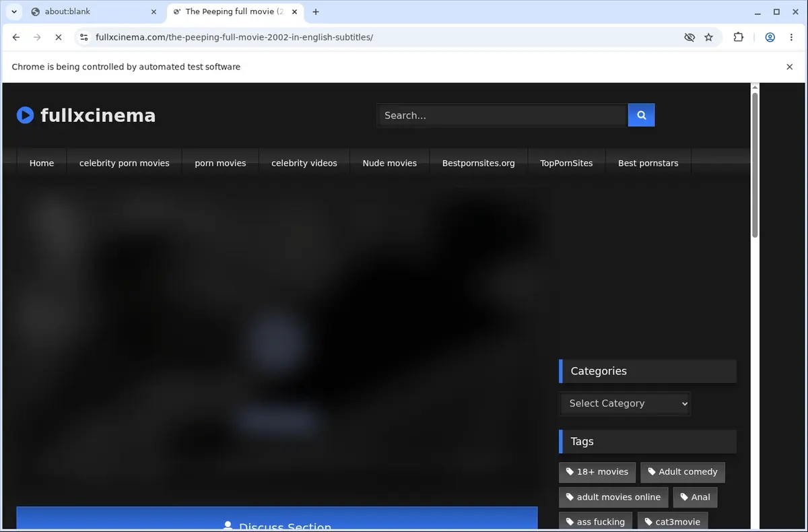
Task: View site information icon in address bar
Action: (84, 38)
